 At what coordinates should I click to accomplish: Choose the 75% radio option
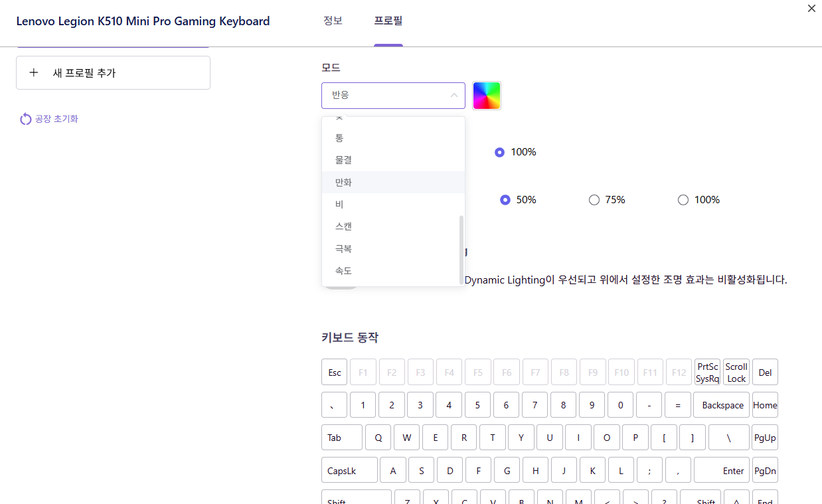(594, 200)
